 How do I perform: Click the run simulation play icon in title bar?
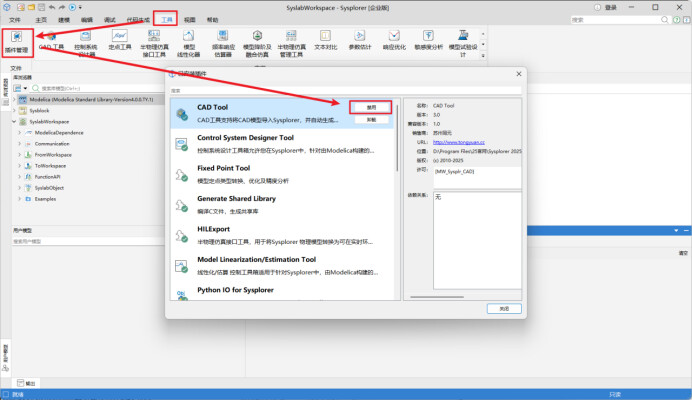click(72, 7)
